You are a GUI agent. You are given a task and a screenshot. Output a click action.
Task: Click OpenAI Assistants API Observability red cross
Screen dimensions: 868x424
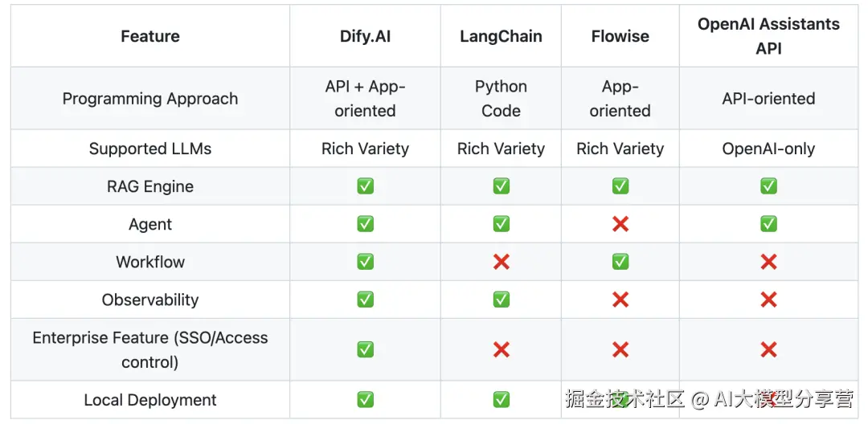coord(768,300)
